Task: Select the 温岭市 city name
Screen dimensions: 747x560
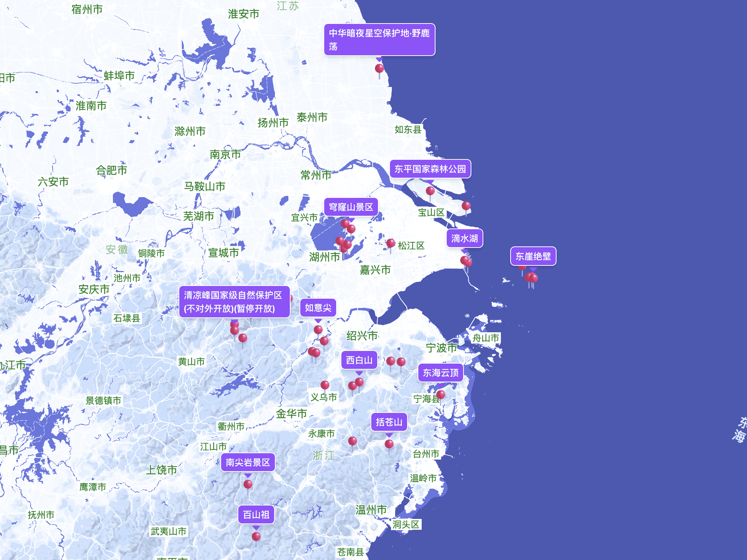Action: point(423,478)
